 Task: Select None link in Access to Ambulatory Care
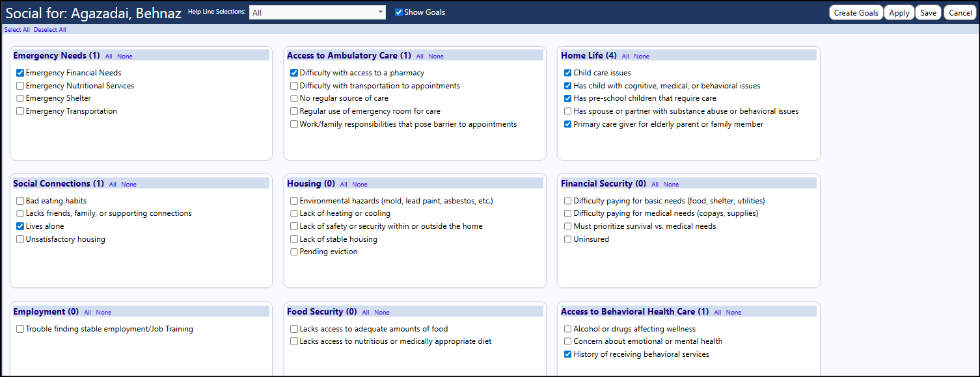click(x=436, y=57)
